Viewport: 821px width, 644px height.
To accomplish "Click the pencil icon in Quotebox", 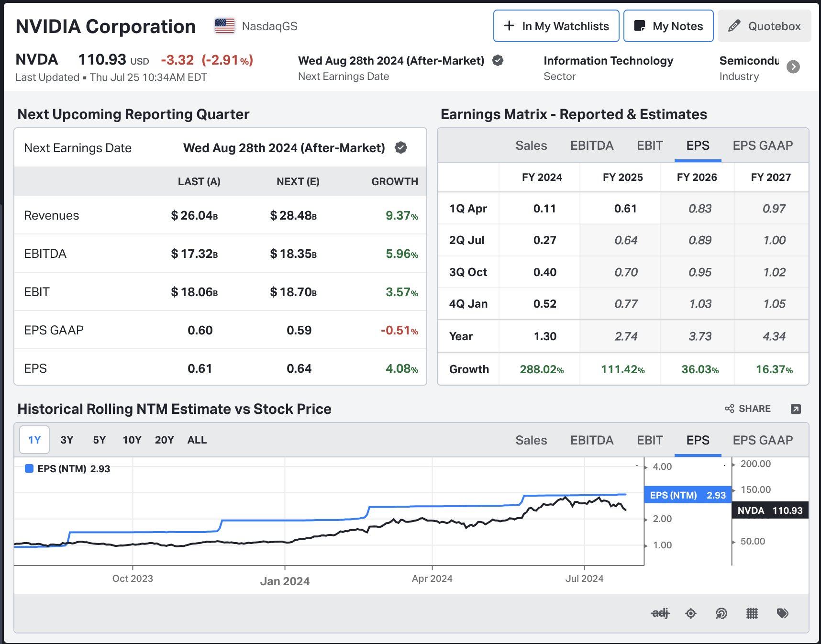I will 734,26.
